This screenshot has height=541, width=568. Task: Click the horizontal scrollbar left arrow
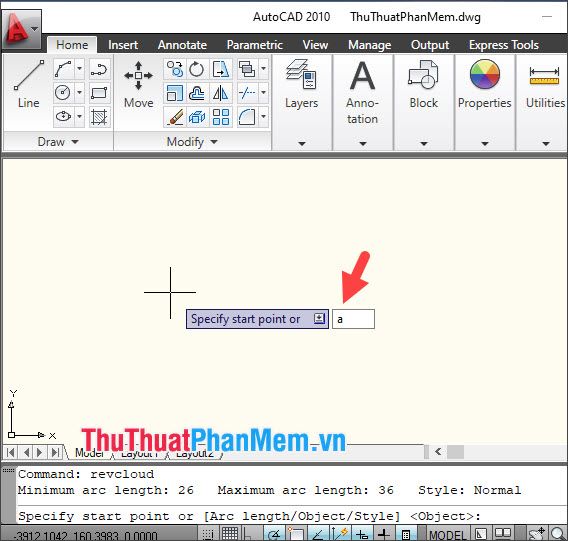pyautogui.click(x=438, y=451)
